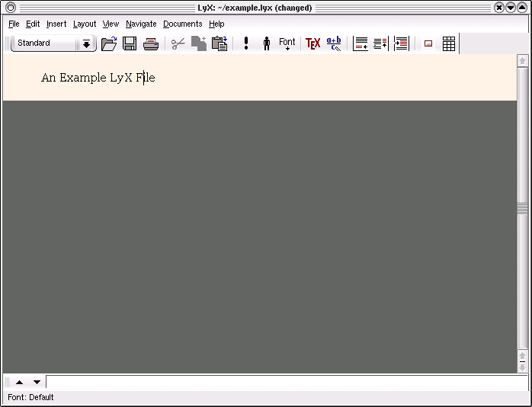Open the Insert menu
Image resolution: width=532 pixels, height=407 pixels.
point(56,24)
